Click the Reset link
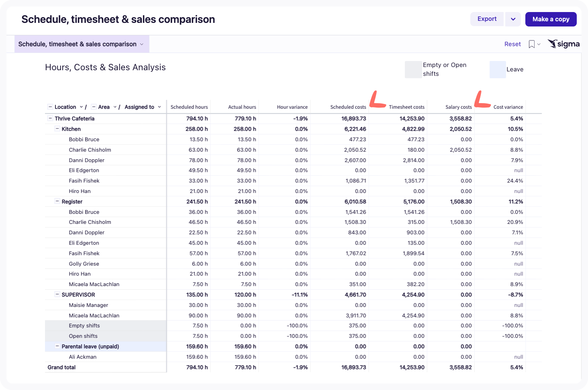Image resolution: width=588 pixels, height=390 pixels. point(512,44)
